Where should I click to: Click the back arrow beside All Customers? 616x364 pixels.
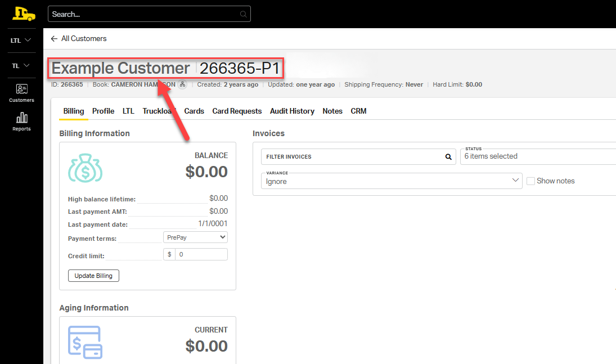(54, 38)
